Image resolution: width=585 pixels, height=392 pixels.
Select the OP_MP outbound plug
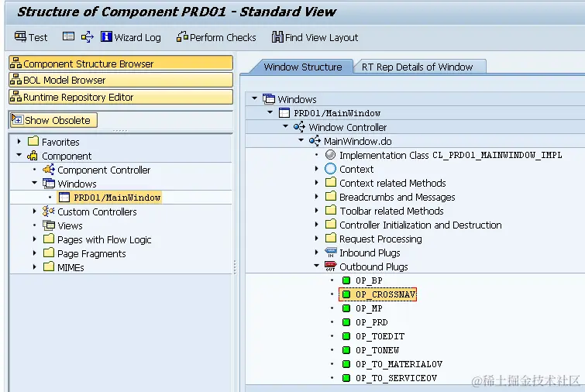pyautogui.click(x=369, y=308)
